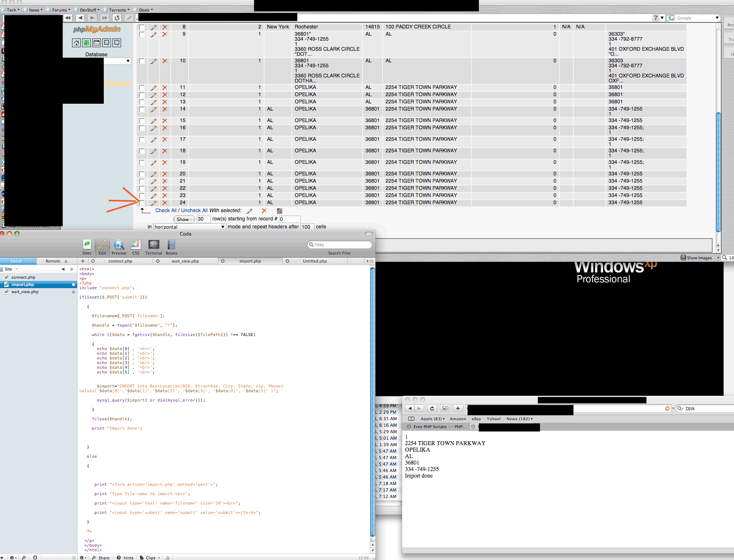Click the Safari add bookmark plus button
The height and width of the screenshot is (560, 734).
pos(458,408)
